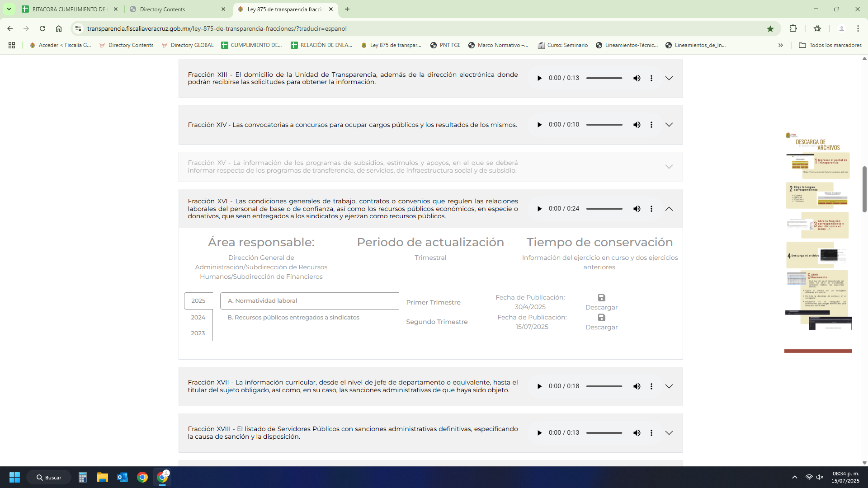Play audio for Fracción XVI
The height and width of the screenshot is (488, 868).
click(x=539, y=209)
